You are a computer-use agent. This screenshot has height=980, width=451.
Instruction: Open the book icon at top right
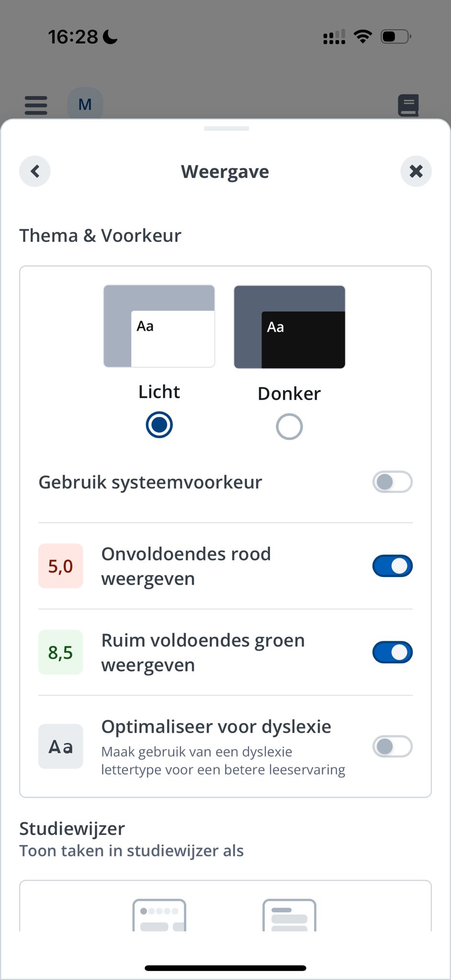pos(408,105)
